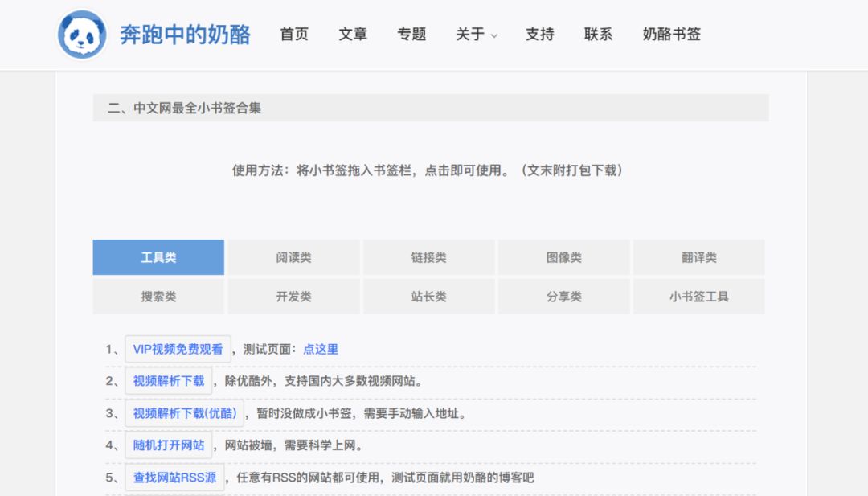Click 联系 in the top navigation
This screenshot has height=496, width=868.
(x=596, y=35)
